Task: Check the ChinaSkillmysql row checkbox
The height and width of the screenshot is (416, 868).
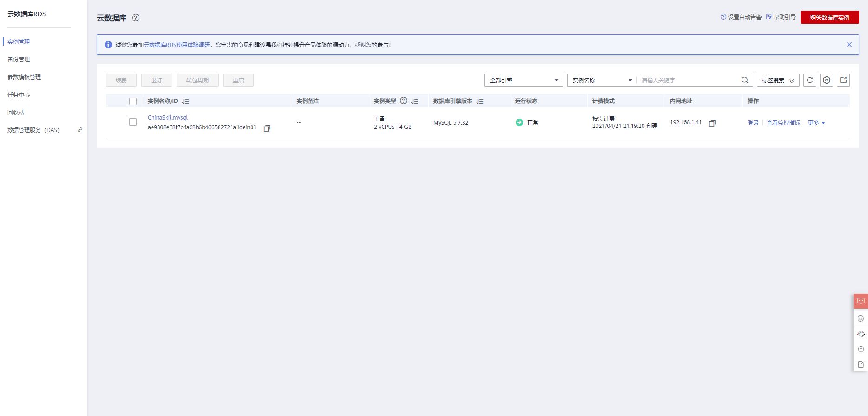Action: point(133,122)
